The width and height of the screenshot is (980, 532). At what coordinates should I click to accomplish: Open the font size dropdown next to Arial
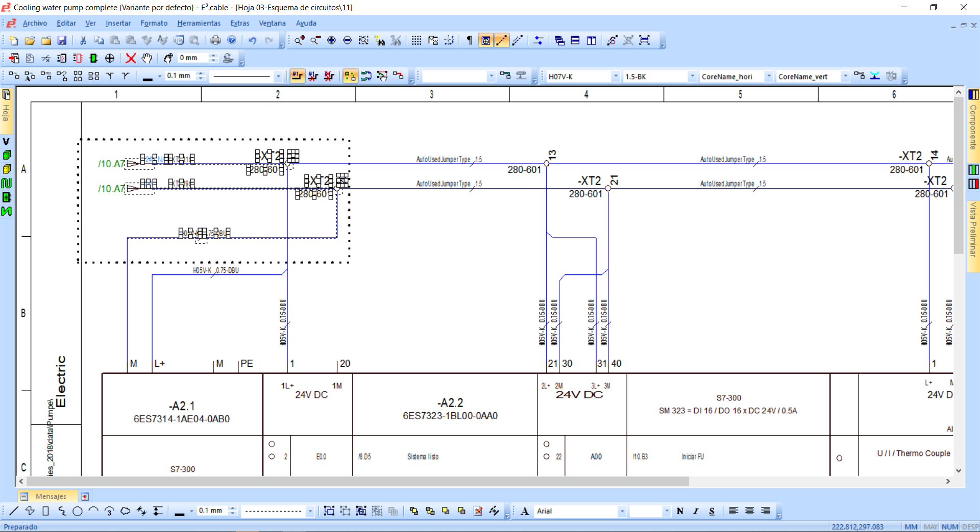(666, 511)
